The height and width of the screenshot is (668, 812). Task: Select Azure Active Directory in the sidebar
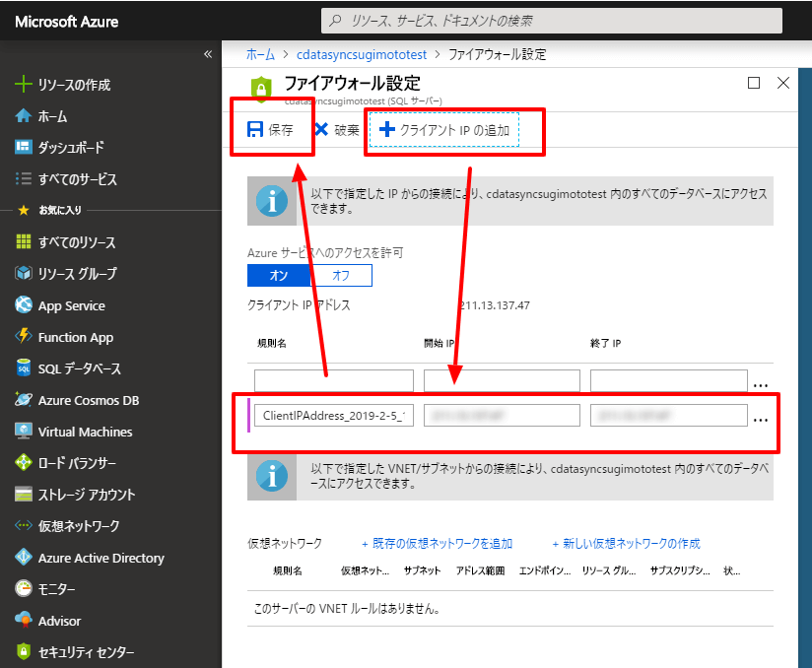(x=101, y=559)
